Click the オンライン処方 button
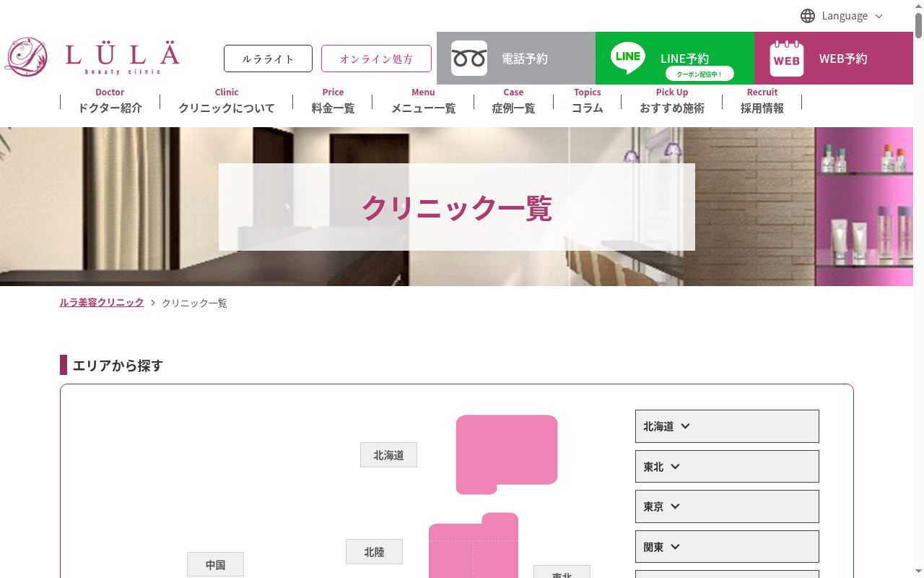This screenshot has width=924, height=578. [x=376, y=59]
